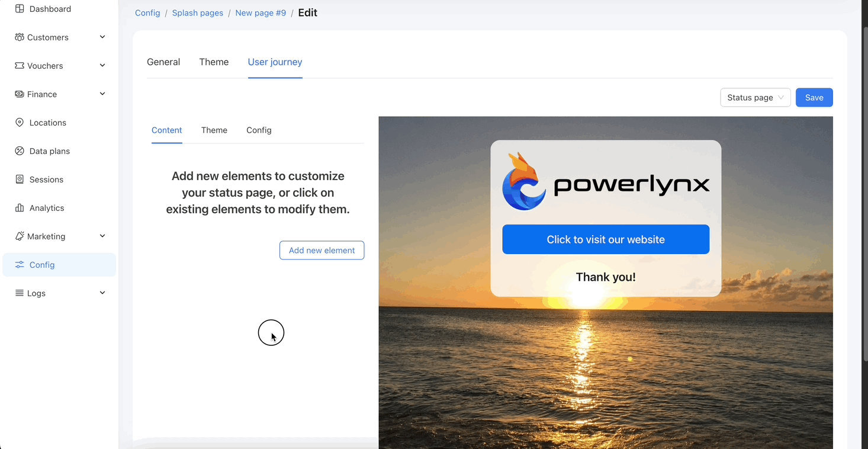
Task: Go to the Data plans page
Action: click(x=59, y=151)
